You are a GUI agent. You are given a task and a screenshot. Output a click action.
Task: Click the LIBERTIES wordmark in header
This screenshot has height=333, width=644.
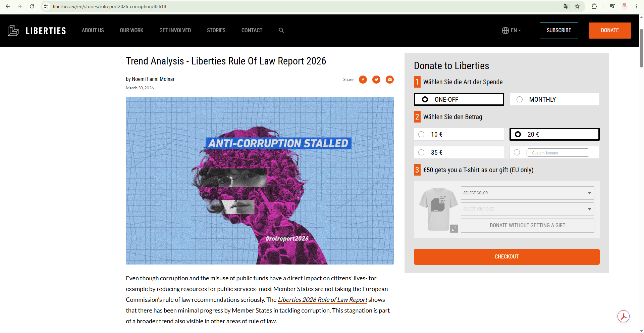tap(46, 31)
